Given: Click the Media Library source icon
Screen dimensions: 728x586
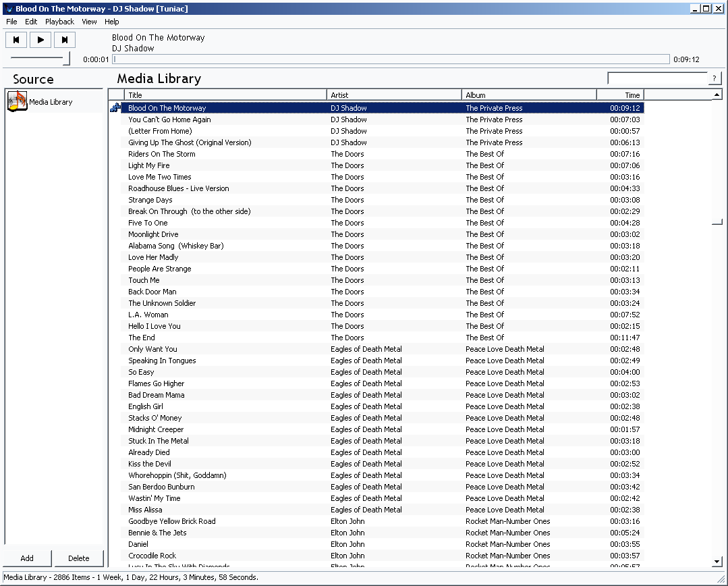Looking at the screenshot, I should (x=17, y=101).
